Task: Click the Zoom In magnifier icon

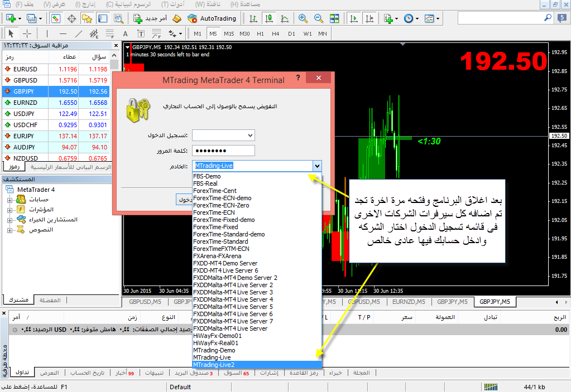Action: pyautogui.click(x=303, y=18)
